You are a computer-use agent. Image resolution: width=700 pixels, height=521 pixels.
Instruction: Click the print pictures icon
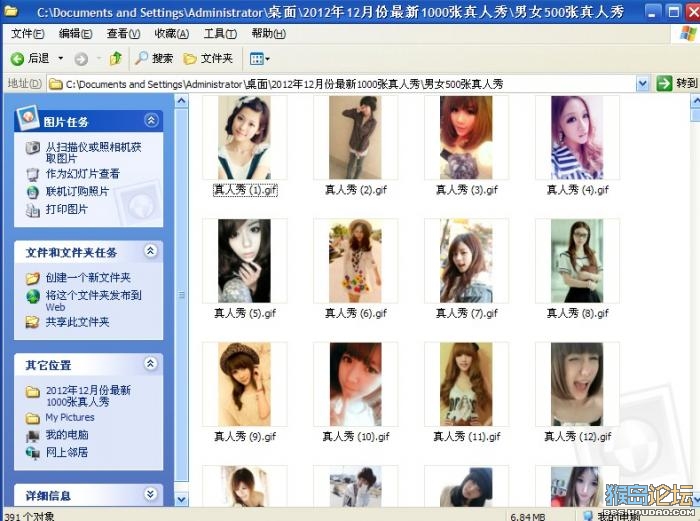(33, 209)
